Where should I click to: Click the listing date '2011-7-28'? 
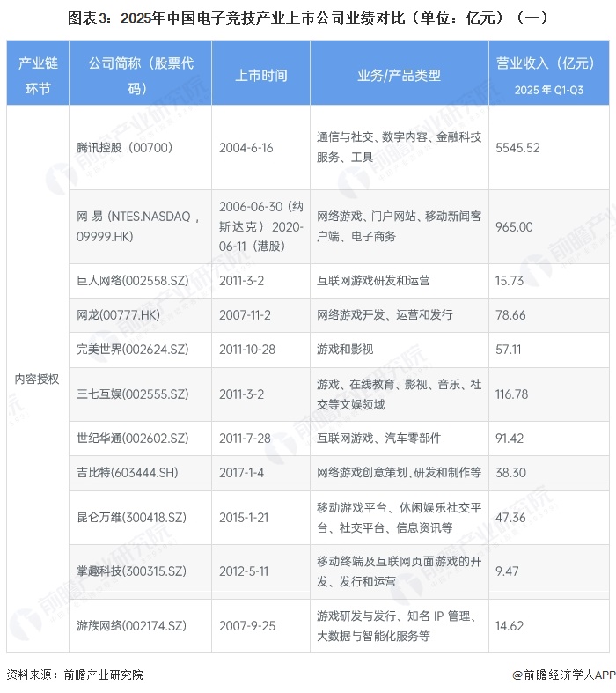click(x=245, y=439)
